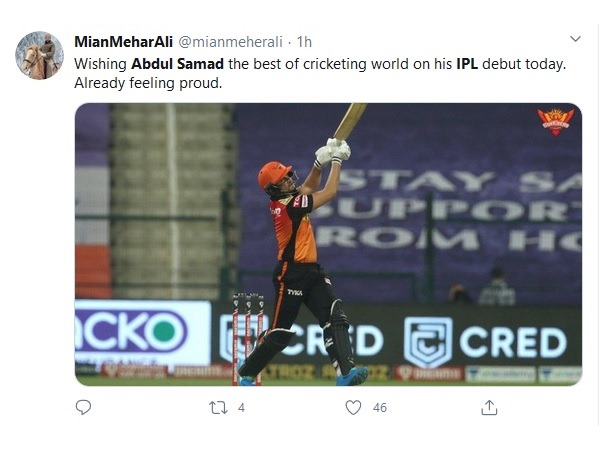Open the MianMeharAli display name link
The height and width of the screenshot is (450, 600).
click(x=123, y=41)
